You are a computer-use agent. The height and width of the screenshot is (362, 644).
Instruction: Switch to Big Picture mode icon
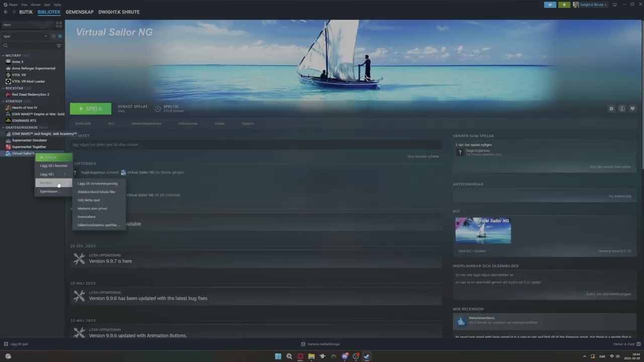tap(614, 5)
